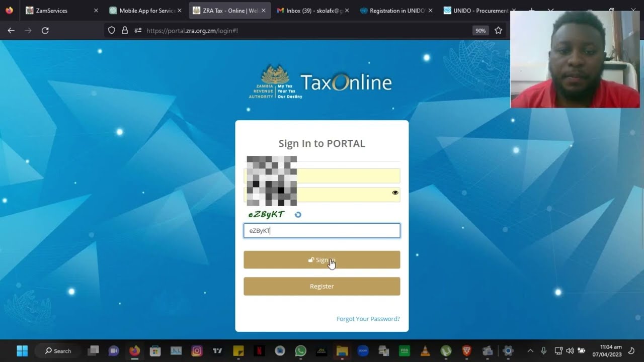This screenshot has width=644, height=362.
Task: Launch Brave browser from taskbar
Action: point(466,350)
